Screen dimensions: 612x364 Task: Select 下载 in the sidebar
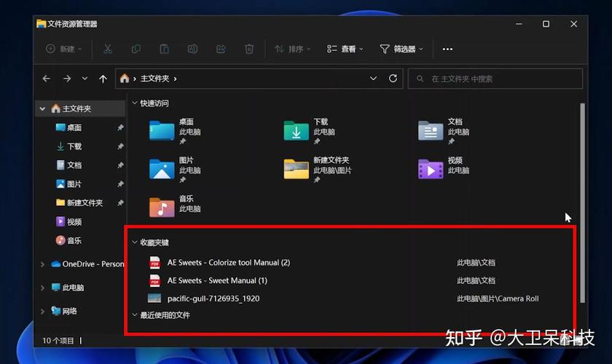coord(74,146)
